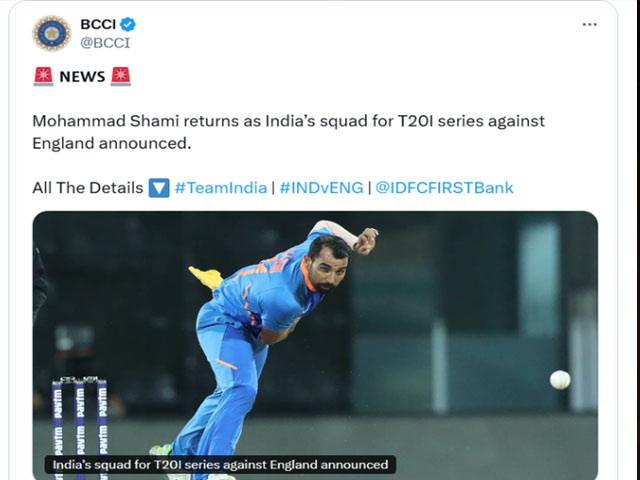Open the @BCCI handle link
The image size is (640, 480).
tap(105, 42)
